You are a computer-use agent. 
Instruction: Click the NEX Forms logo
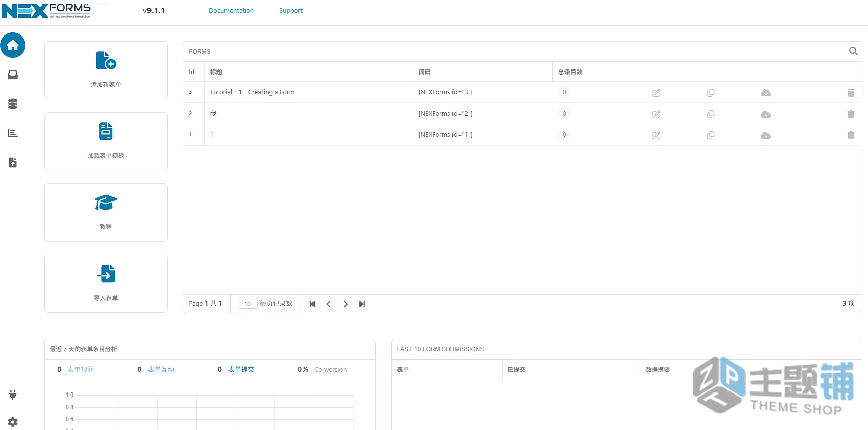pos(46,11)
